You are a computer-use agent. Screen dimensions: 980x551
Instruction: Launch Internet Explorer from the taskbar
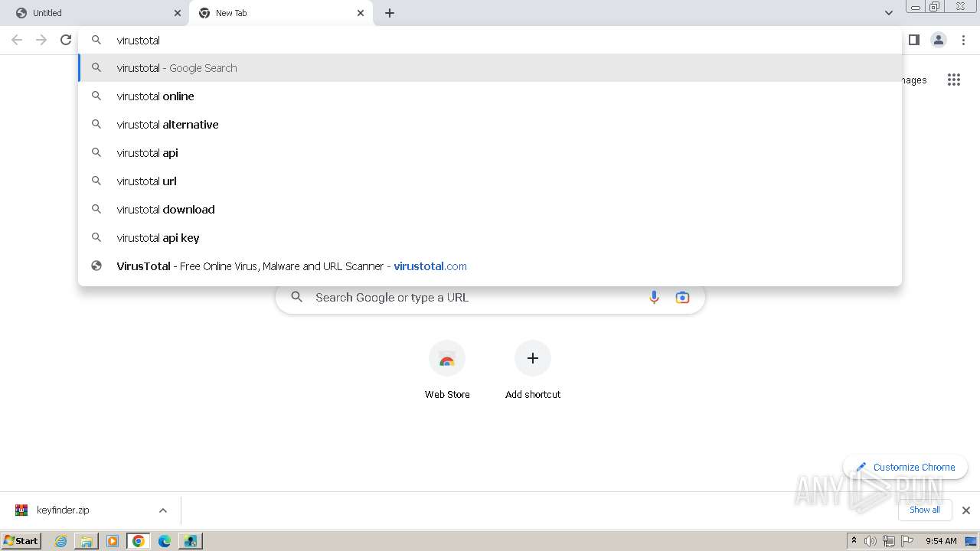pyautogui.click(x=61, y=541)
